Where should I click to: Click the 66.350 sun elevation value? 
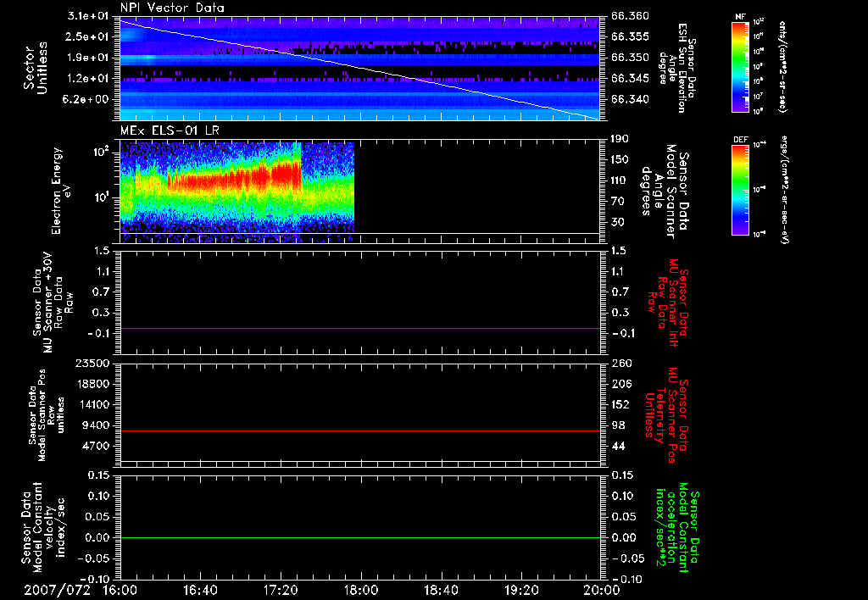pyautogui.click(x=630, y=58)
